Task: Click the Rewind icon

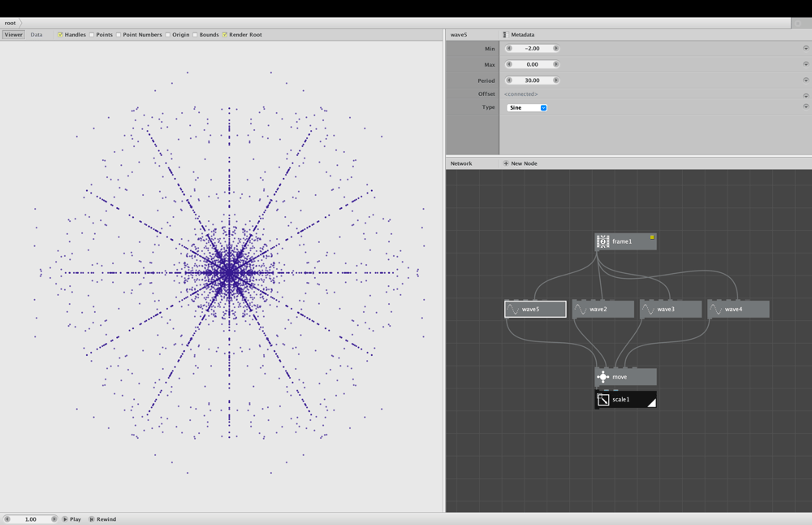Action: click(92, 518)
